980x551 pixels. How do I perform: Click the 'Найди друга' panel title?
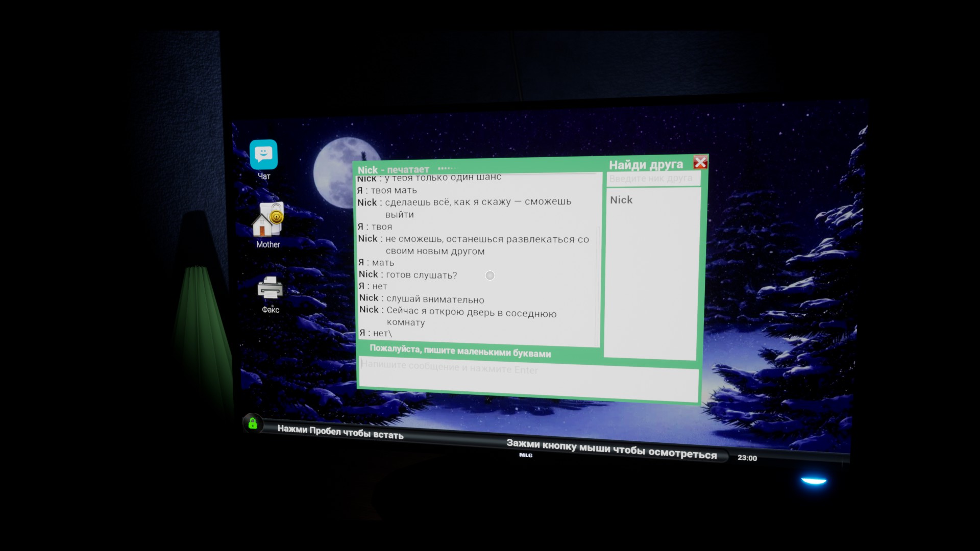pos(646,165)
